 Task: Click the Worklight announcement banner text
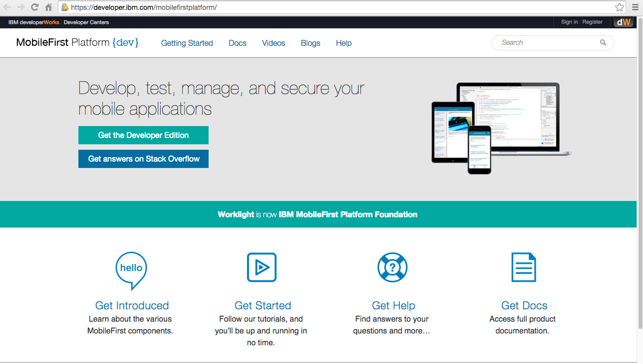pos(318,215)
